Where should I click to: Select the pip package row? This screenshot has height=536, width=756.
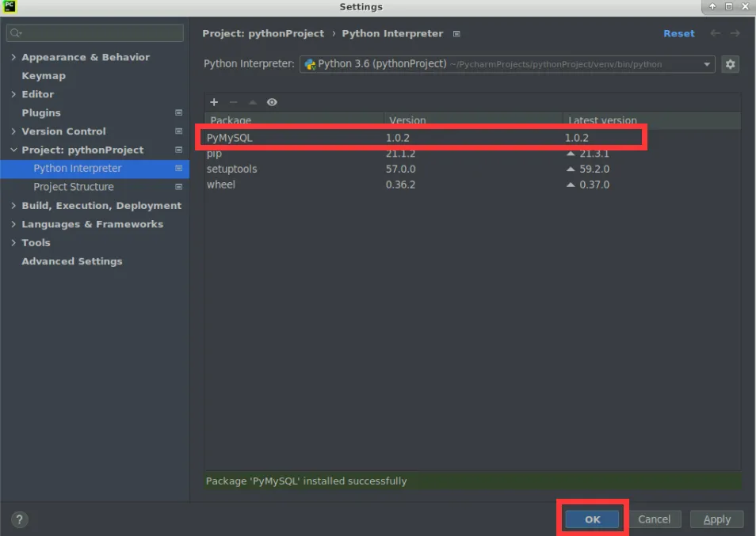coord(472,154)
